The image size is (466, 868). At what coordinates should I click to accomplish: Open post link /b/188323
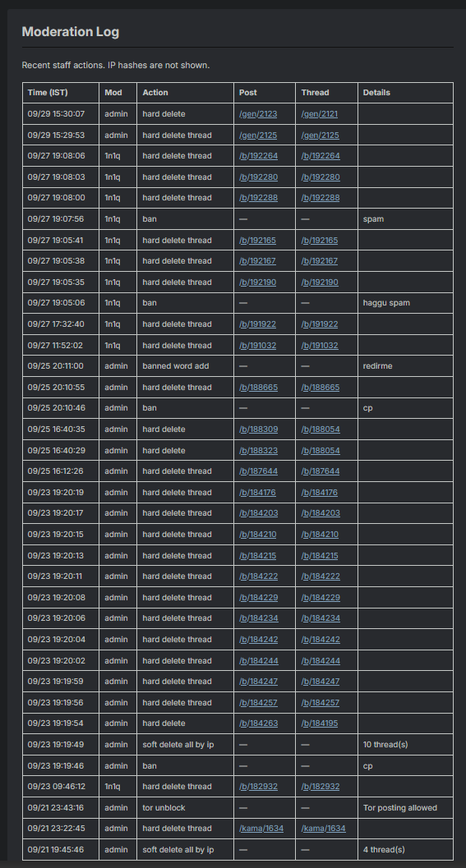(x=258, y=451)
